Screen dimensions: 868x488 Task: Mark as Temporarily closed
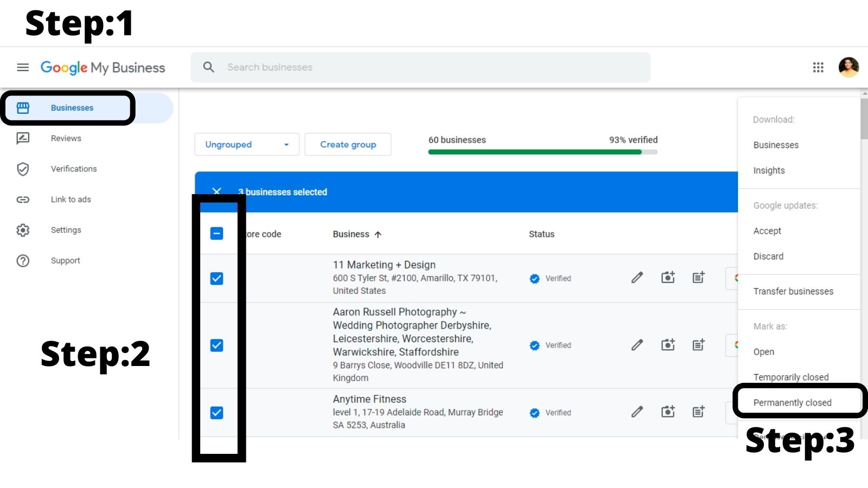point(791,377)
